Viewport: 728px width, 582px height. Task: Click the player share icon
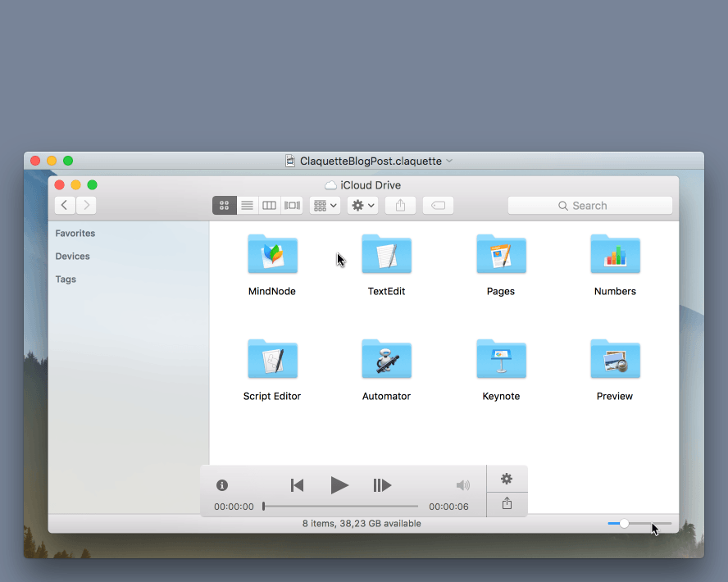507,503
